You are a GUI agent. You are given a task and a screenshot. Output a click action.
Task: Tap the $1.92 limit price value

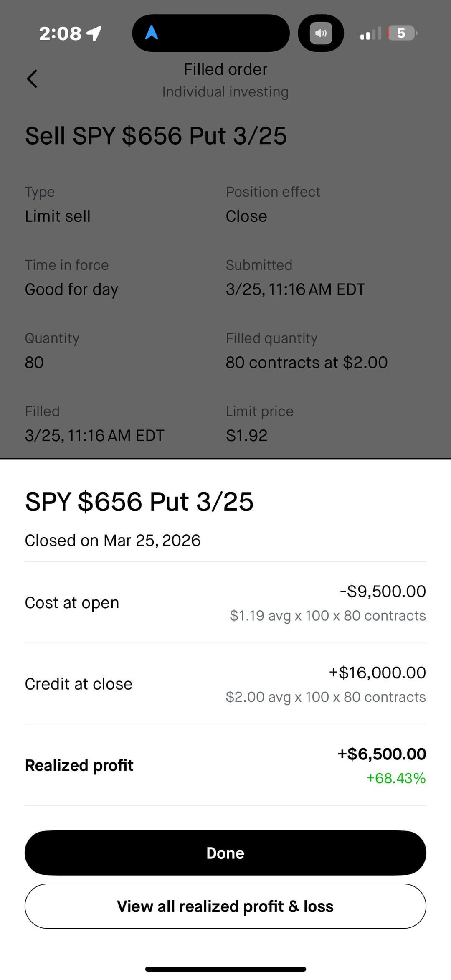pyautogui.click(x=246, y=435)
